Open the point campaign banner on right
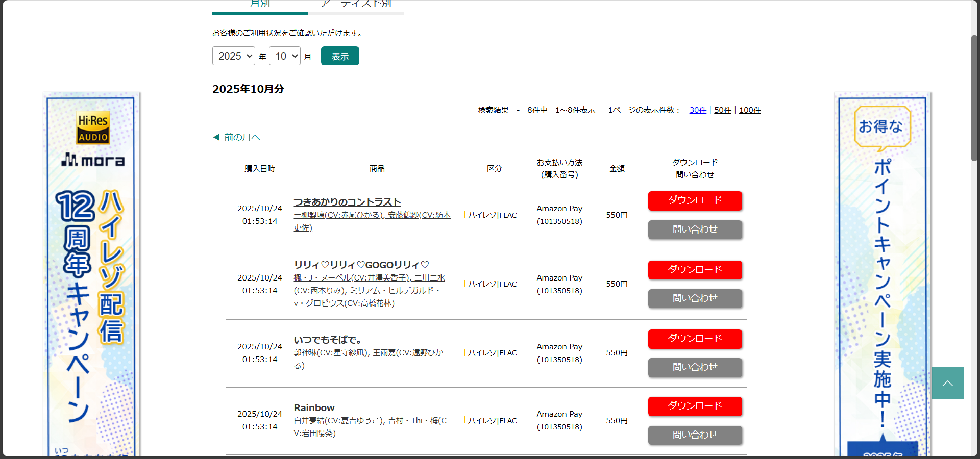This screenshot has height=459, width=980. coord(883,275)
